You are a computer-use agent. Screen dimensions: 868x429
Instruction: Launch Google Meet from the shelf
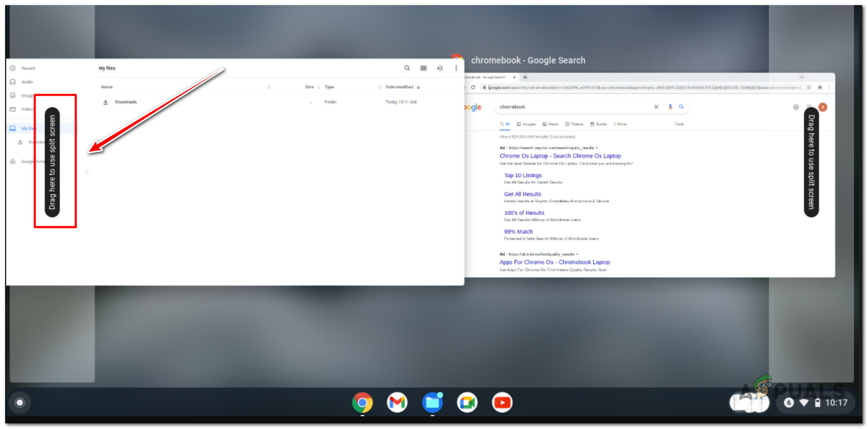point(467,403)
